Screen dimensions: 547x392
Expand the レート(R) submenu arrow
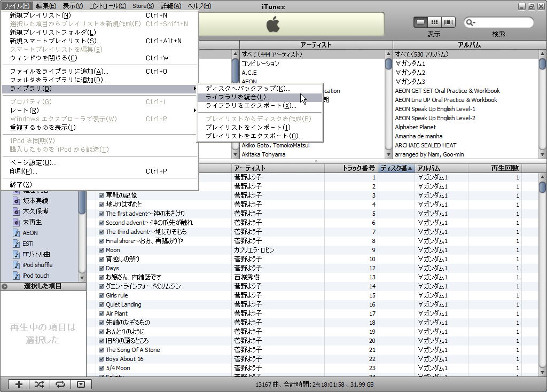tap(194, 110)
